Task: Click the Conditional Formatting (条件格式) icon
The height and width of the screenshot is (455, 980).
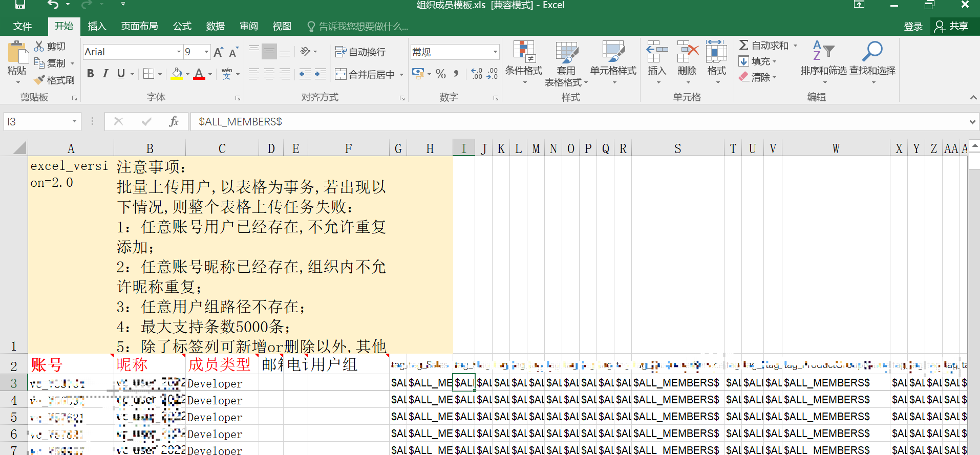Action: pos(524,52)
